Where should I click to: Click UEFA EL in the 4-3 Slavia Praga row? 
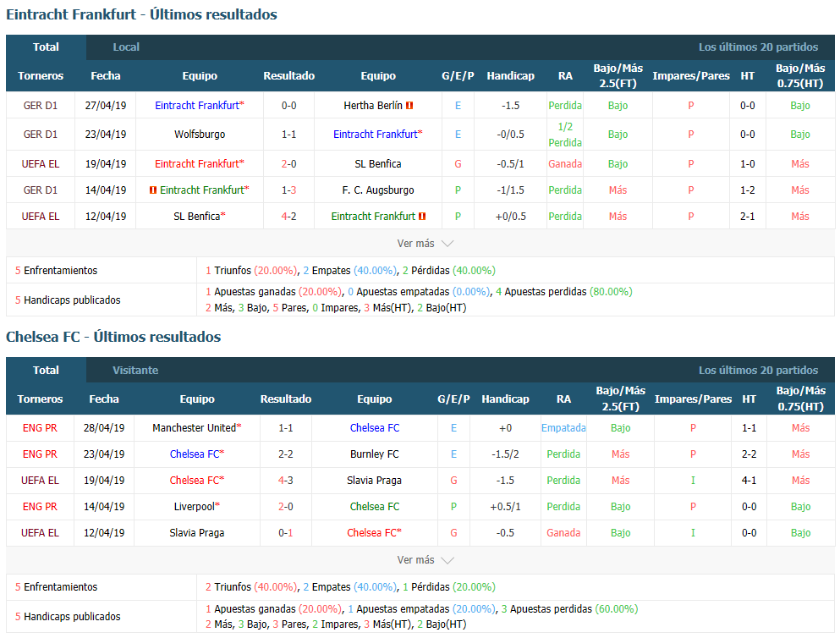pyautogui.click(x=40, y=481)
